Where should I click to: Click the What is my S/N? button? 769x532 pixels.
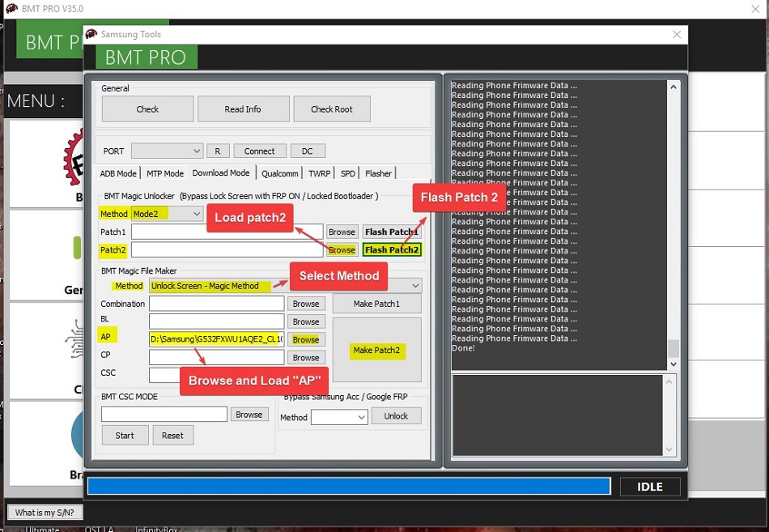pos(45,513)
